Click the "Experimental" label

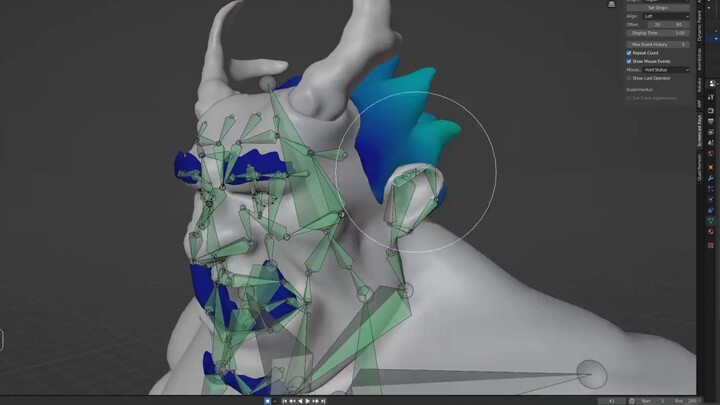[x=639, y=90]
